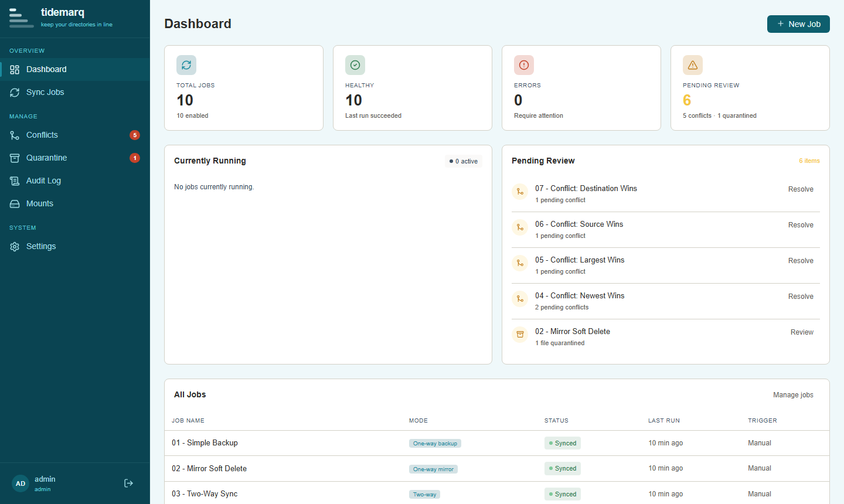This screenshot has width=844, height=504.
Task: Click the AD user avatar
Action: [21, 483]
